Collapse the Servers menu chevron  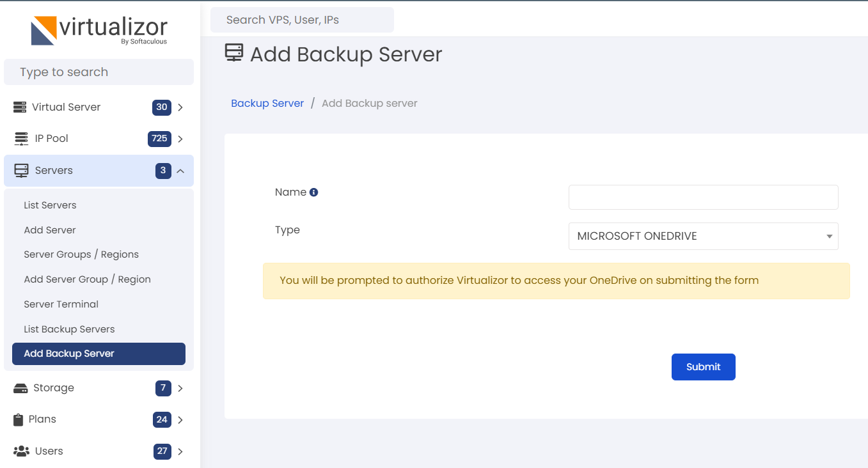point(180,171)
